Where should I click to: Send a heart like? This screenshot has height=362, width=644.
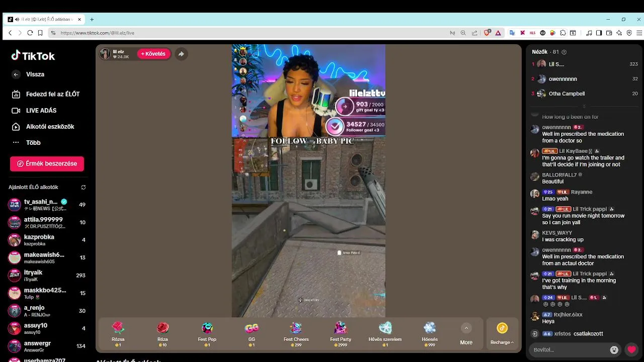[x=631, y=350]
